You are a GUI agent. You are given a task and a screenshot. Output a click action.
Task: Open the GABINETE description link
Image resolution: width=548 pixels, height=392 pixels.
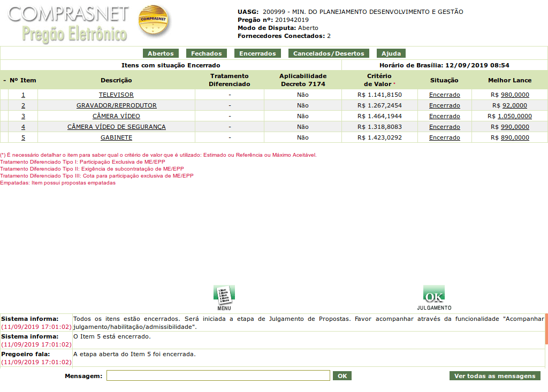pyautogui.click(x=116, y=137)
